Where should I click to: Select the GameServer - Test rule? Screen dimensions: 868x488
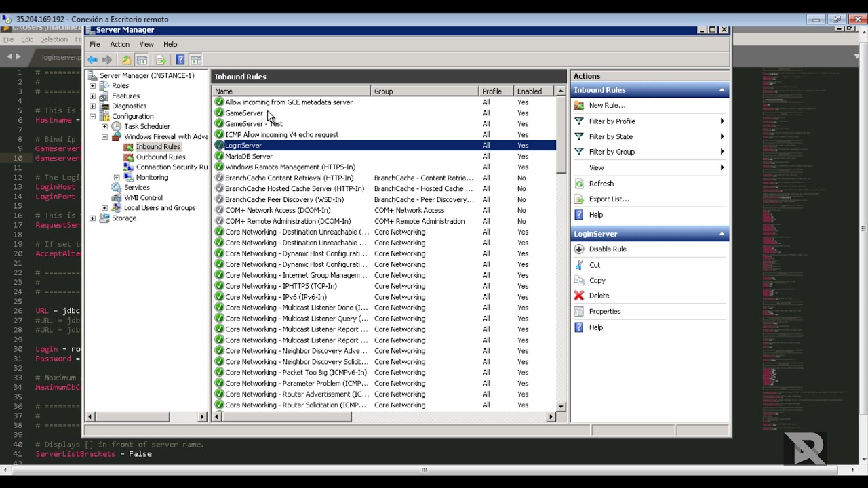pos(254,123)
